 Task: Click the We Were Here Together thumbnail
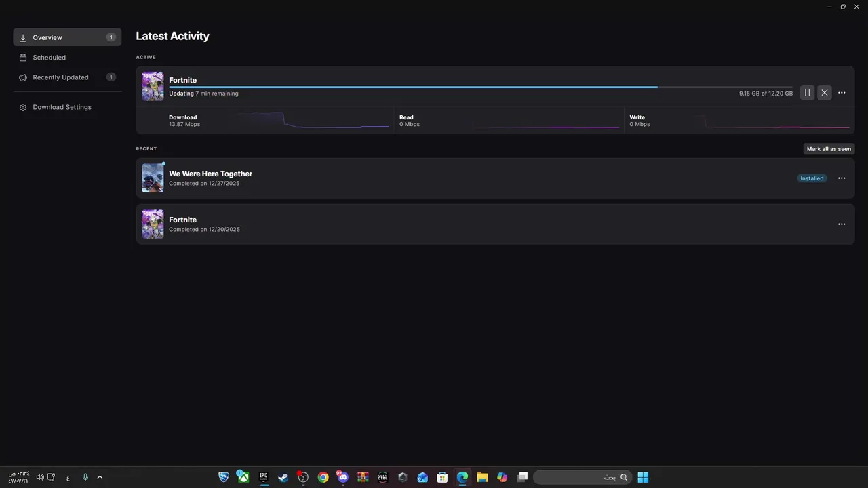tap(153, 178)
